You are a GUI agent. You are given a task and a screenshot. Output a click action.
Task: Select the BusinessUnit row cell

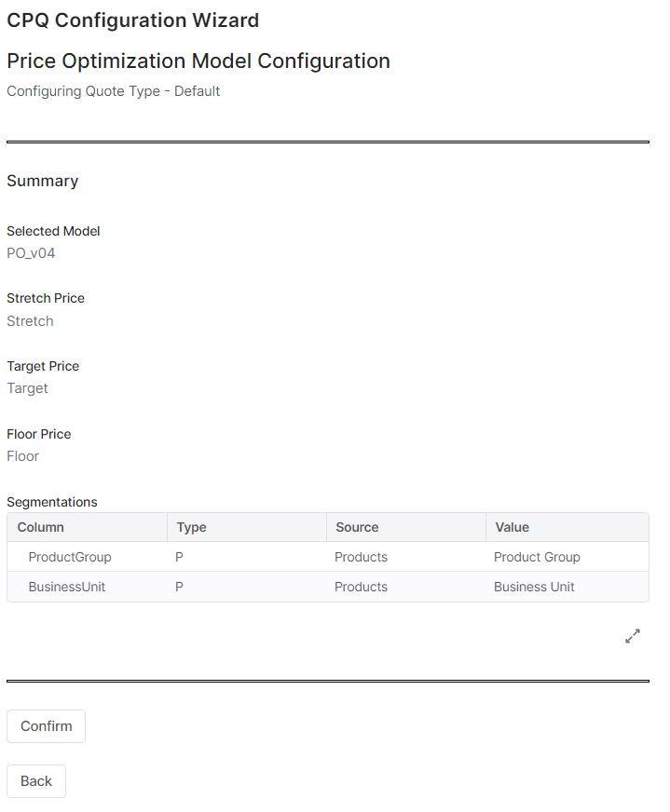pyautogui.click(x=67, y=587)
